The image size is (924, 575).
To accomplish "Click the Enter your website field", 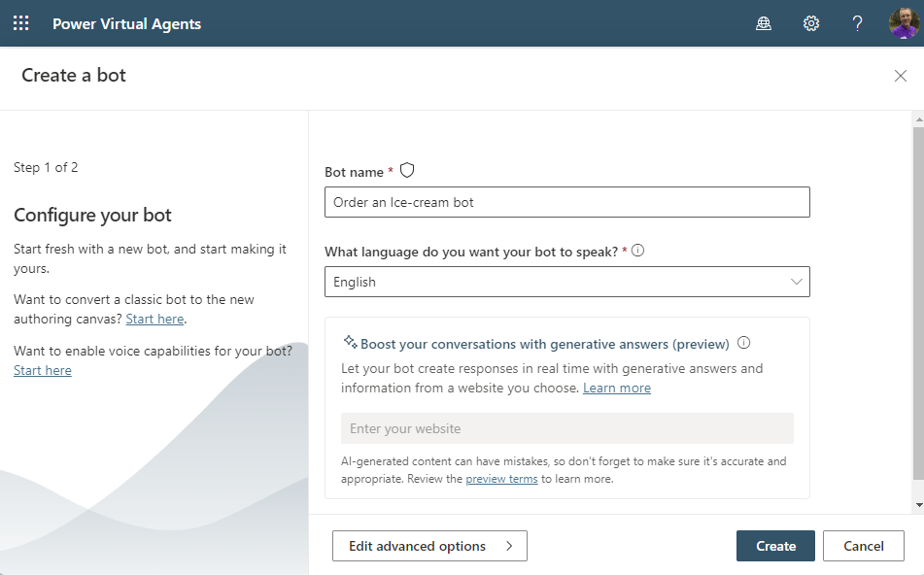I will [566, 428].
